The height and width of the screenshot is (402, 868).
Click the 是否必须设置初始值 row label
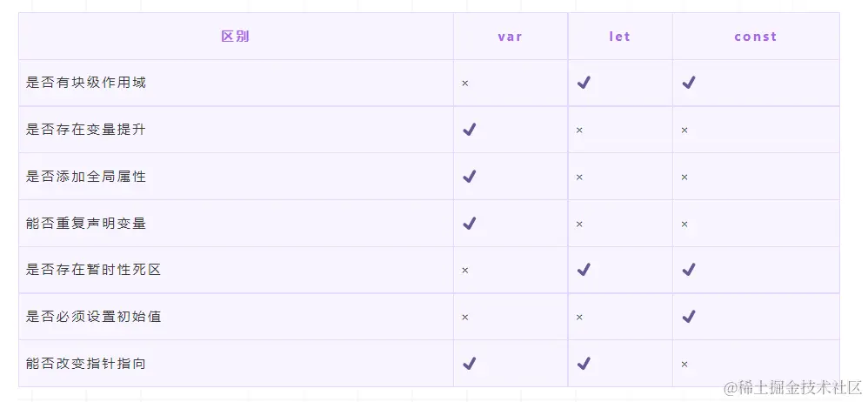[94, 317]
